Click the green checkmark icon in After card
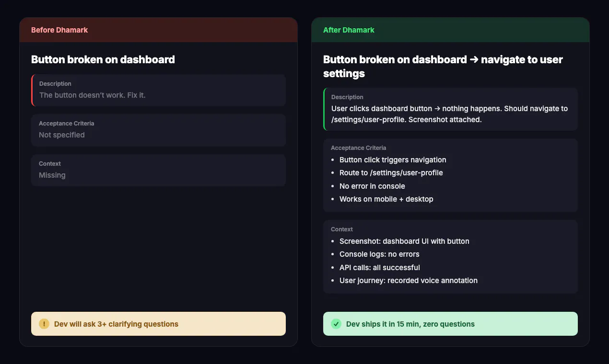 click(x=336, y=324)
